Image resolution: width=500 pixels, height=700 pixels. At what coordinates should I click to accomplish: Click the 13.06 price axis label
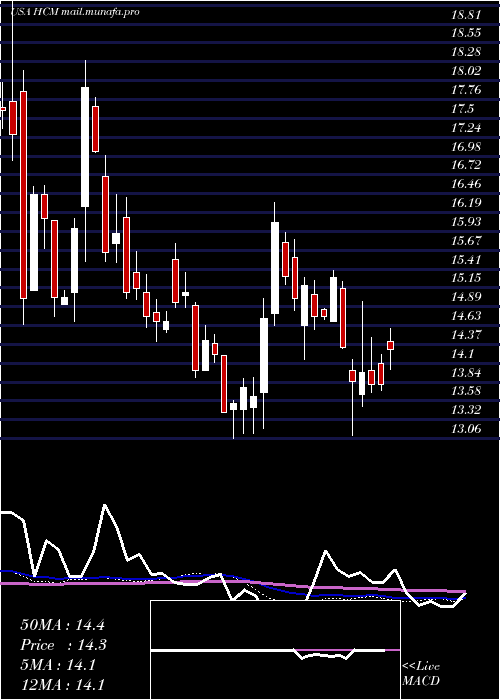[466, 429]
